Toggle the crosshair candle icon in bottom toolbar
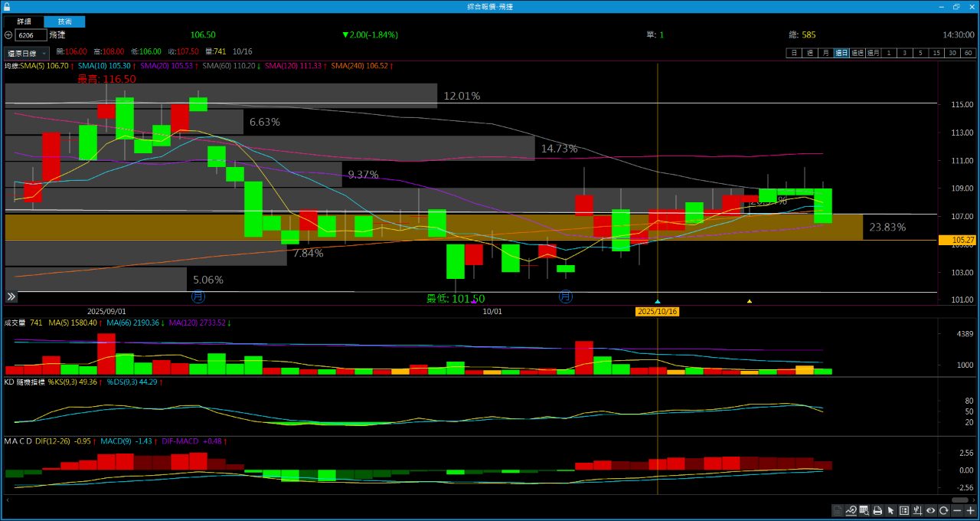 917,510
